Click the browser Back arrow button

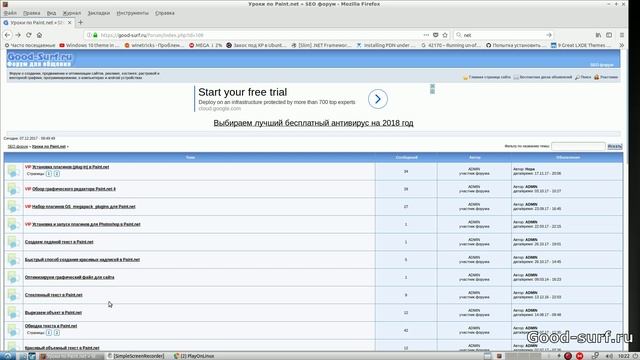[x=7, y=35]
